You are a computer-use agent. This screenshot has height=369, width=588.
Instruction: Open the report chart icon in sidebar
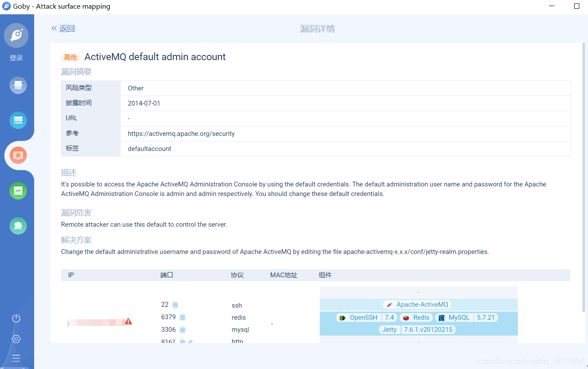(18, 191)
